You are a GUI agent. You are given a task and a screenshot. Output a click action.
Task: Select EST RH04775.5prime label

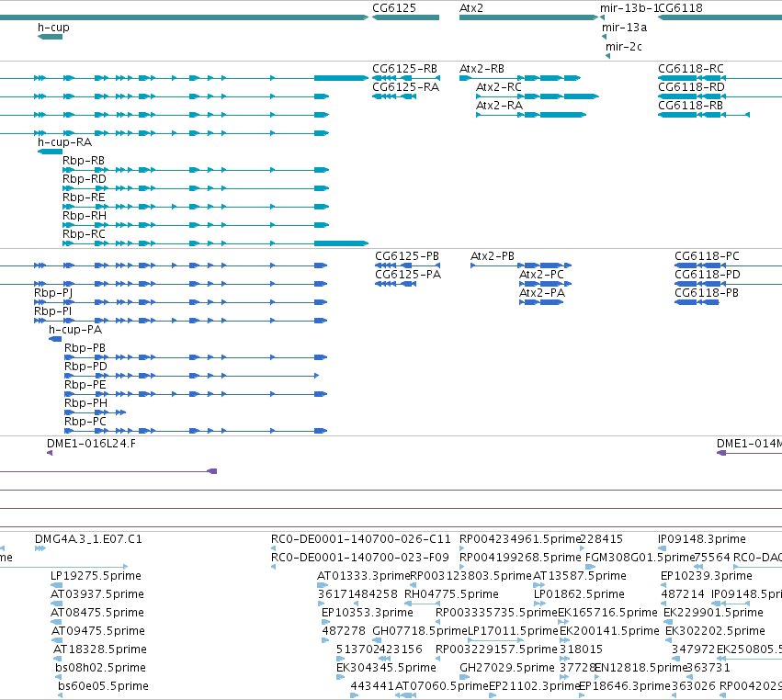[x=451, y=594]
